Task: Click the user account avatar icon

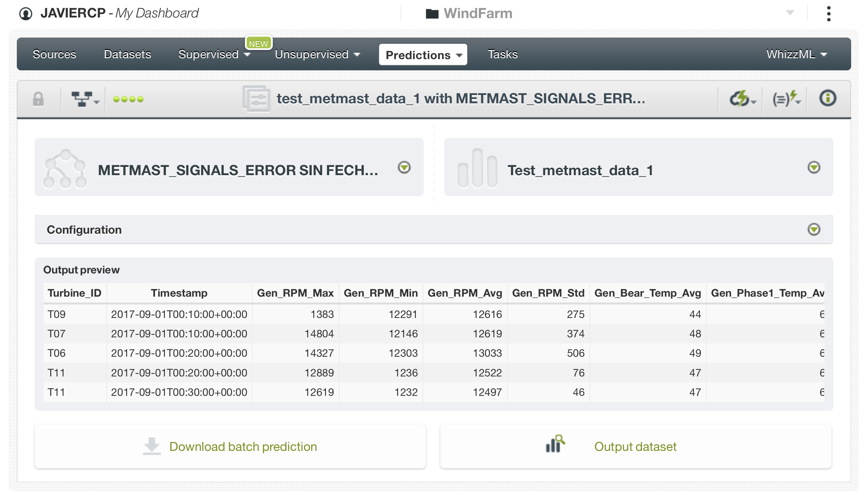Action: pyautogui.click(x=26, y=14)
